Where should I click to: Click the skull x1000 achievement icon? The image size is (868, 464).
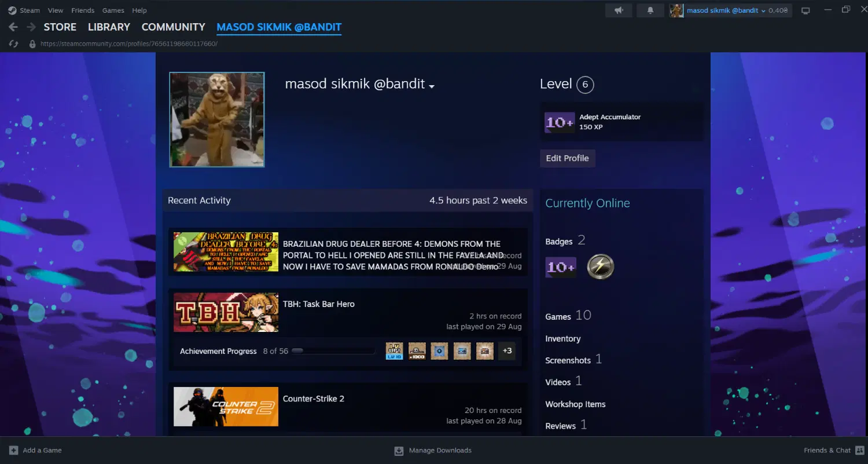tap(417, 351)
